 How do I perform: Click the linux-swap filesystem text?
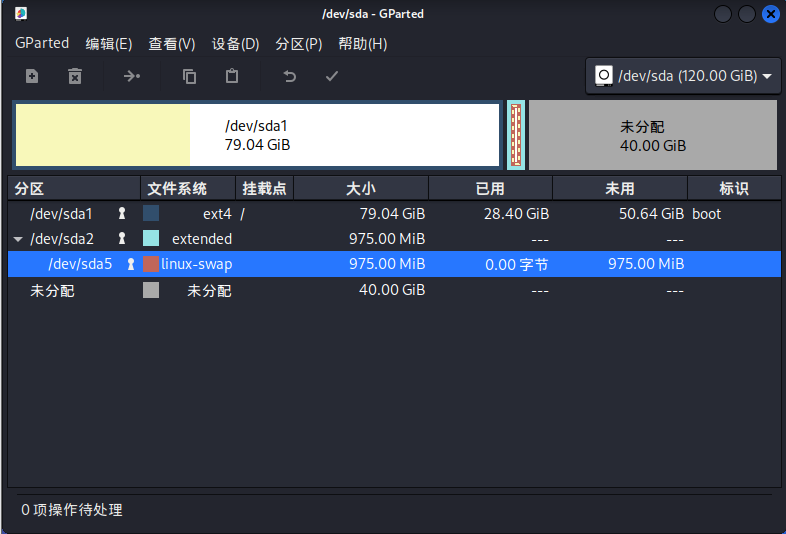(196, 264)
